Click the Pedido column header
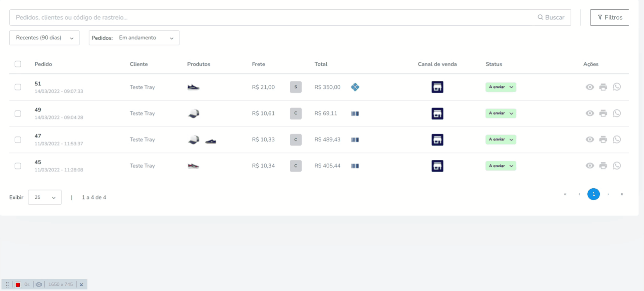644x291 pixels. pyautogui.click(x=43, y=64)
